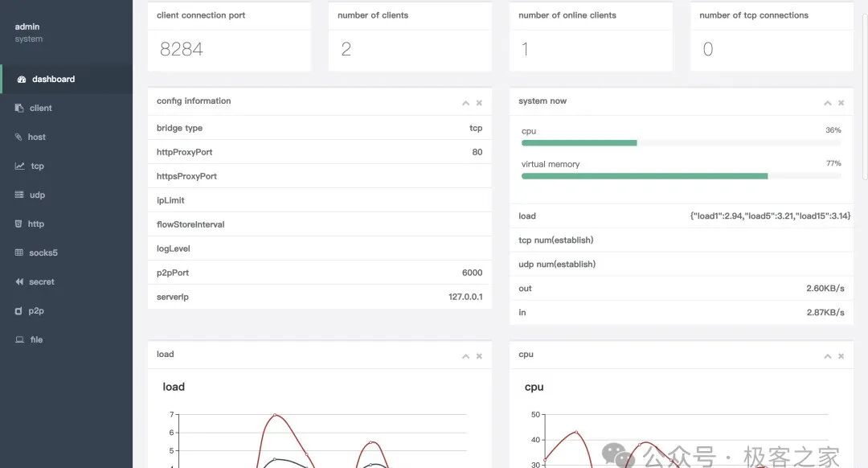Click the tcp chart icon
The height and width of the screenshot is (468, 868).
[19, 166]
